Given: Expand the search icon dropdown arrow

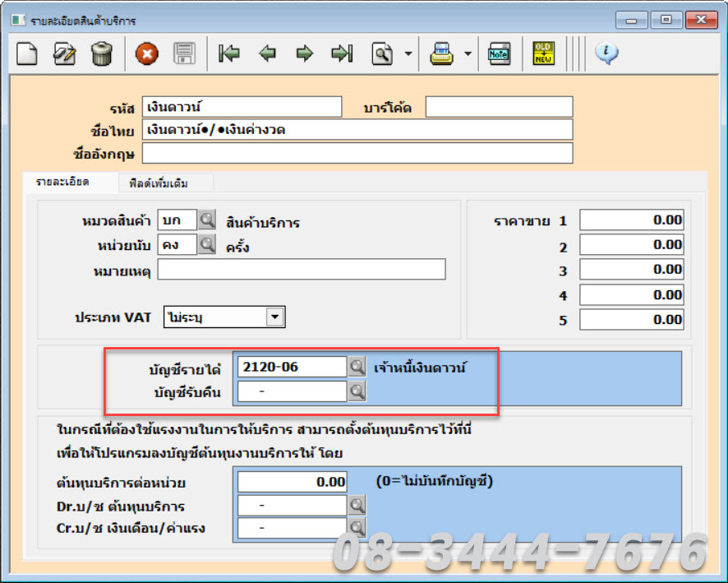Looking at the screenshot, I should (x=408, y=53).
